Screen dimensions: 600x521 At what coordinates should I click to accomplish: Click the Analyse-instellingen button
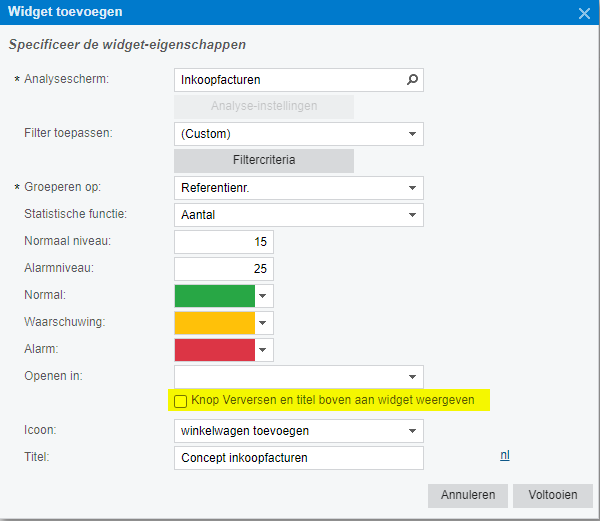coord(264,107)
